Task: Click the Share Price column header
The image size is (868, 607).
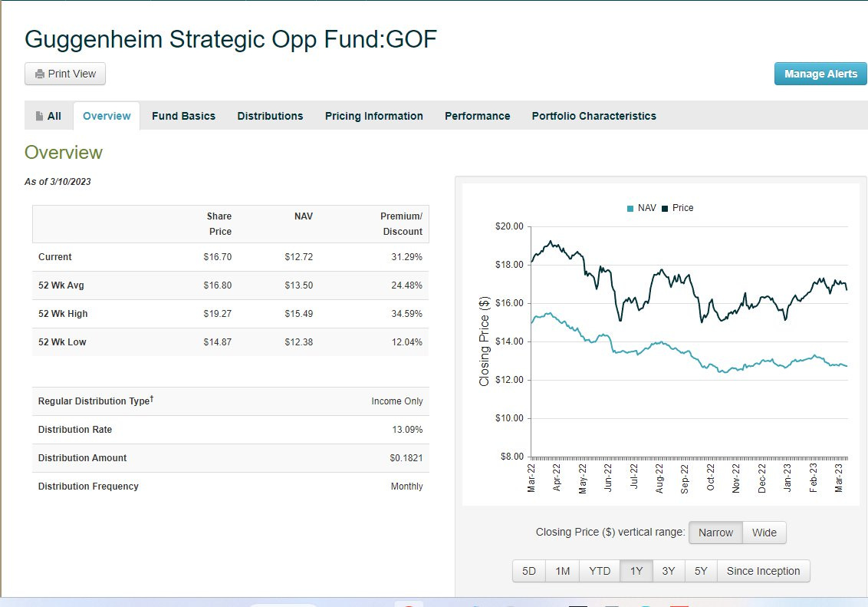Action: 219,224
